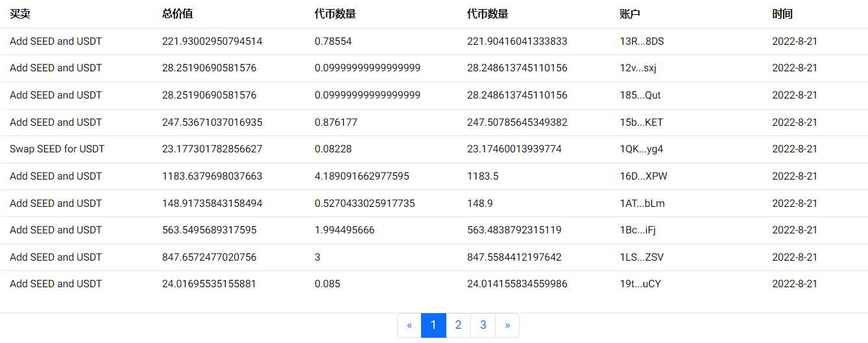Click total value 1183.6379698037663
The height and width of the screenshot is (343, 868).
click(212, 176)
